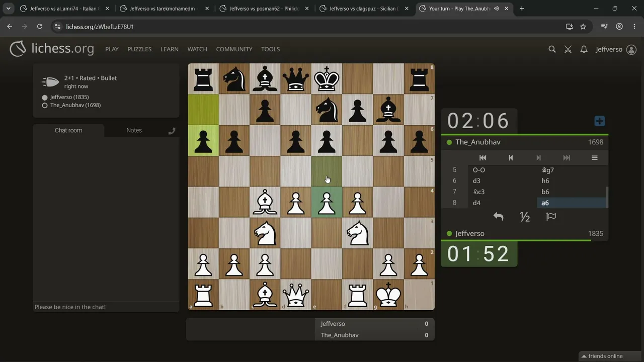Open the move list hamburger menu
Screen dimensions: 644x362
pyautogui.click(x=594, y=158)
